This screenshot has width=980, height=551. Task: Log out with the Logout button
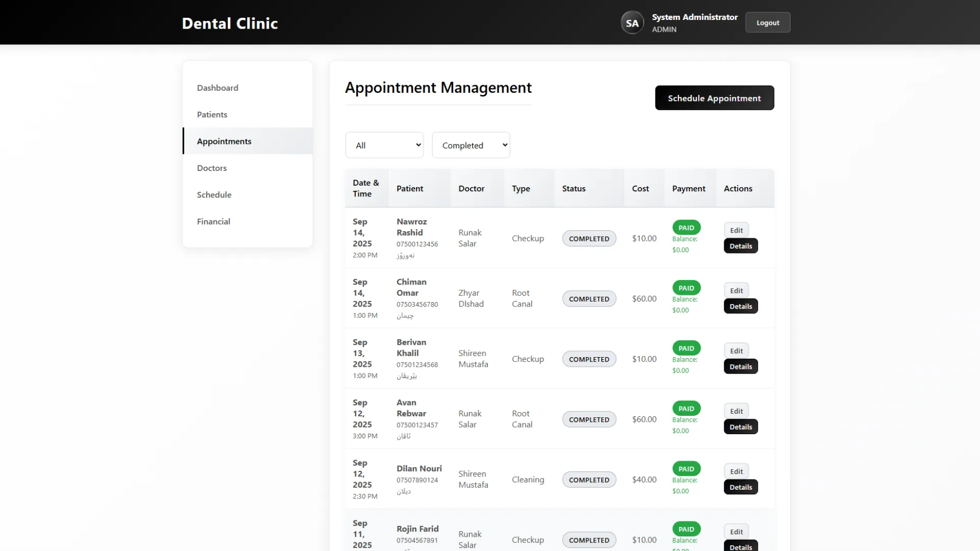(768, 22)
